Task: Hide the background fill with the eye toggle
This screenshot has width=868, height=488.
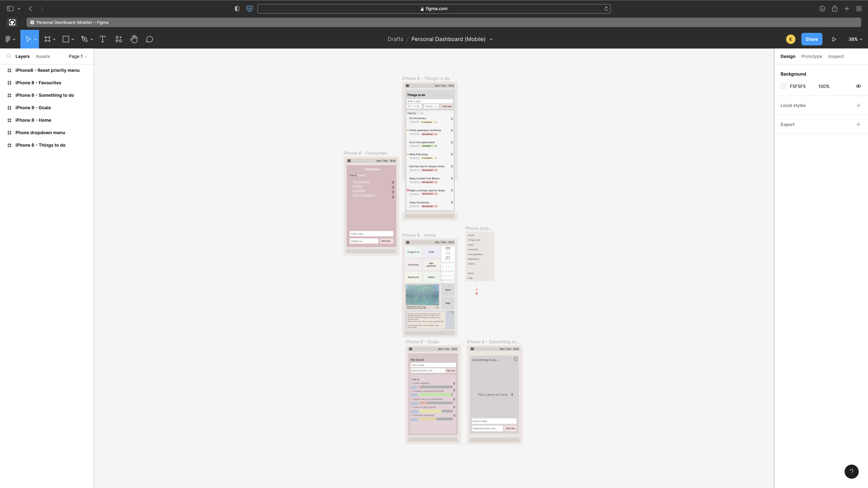Action: pyautogui.click(x=858, y=86)
